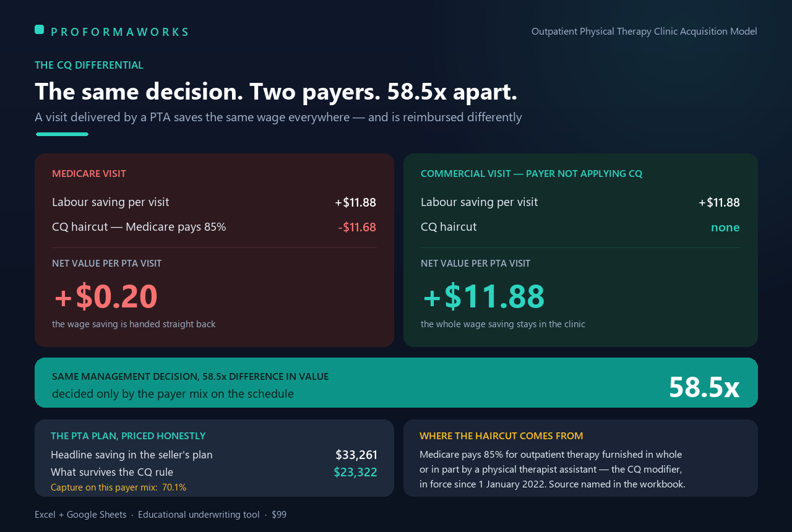Click the 'Excel + Google Sheets' footer text

click(80, 515)
